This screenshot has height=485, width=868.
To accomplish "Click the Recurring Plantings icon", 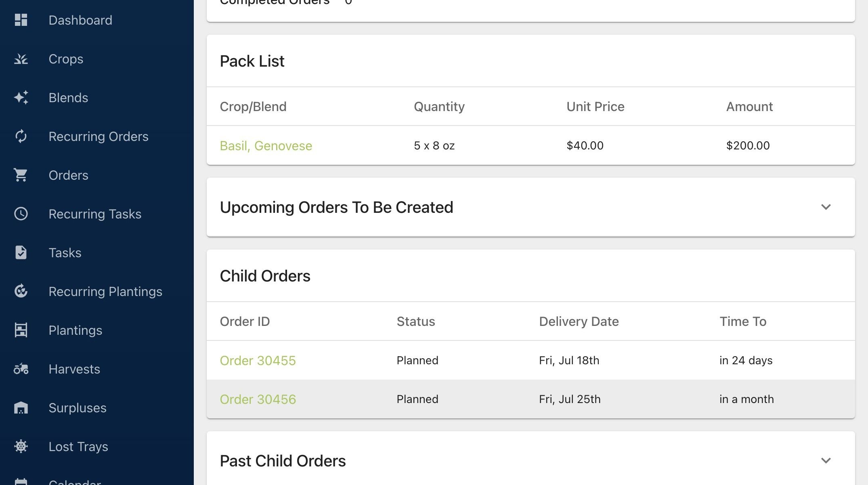I will (x=21, y=291).
